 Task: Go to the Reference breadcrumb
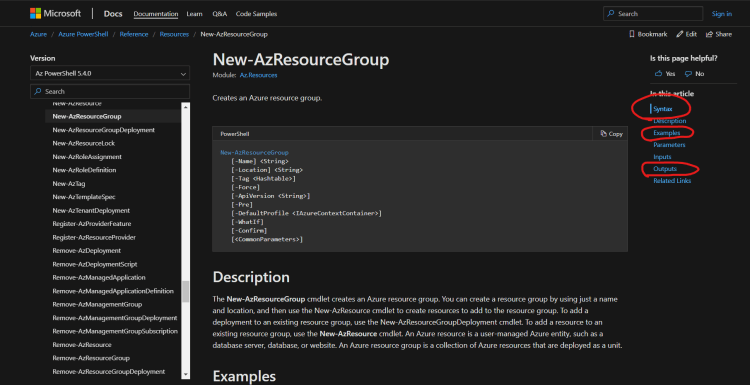pos(134,34)
